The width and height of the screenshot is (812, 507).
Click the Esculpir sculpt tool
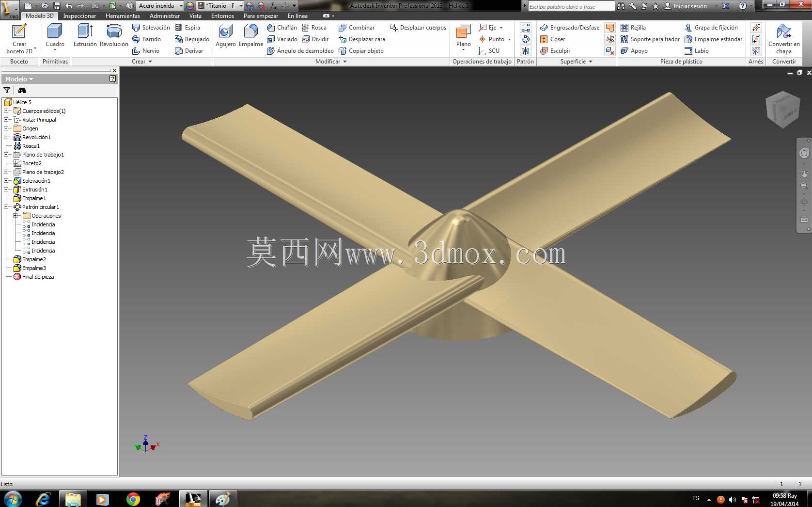tap(555, 51)
